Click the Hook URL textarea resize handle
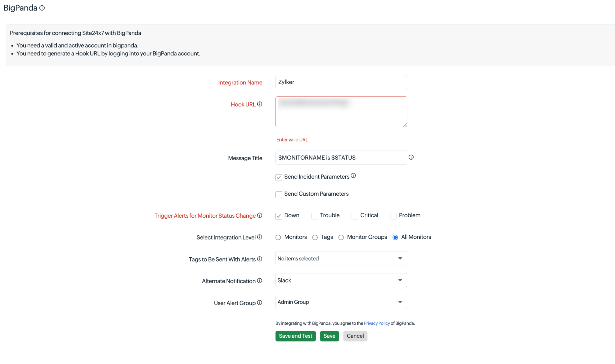 (x=405, y=125)
